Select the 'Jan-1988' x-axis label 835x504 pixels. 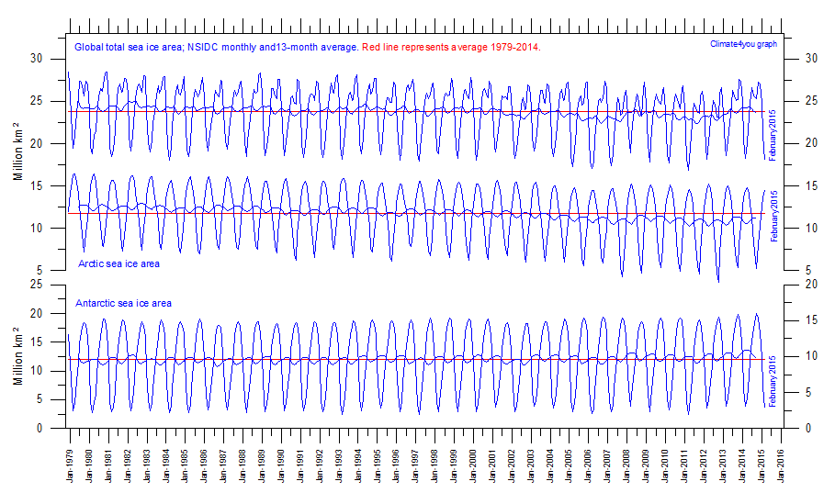tap(243, 466)
